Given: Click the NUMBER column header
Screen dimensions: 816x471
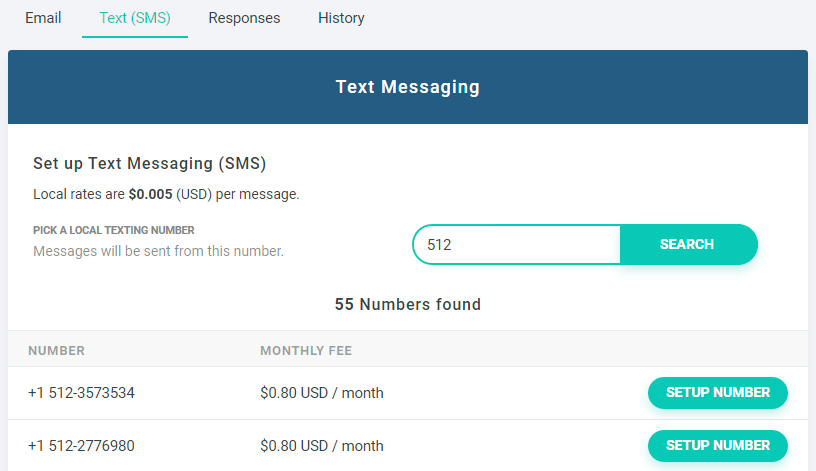Looking at the screenshot, I should (57, 351).
